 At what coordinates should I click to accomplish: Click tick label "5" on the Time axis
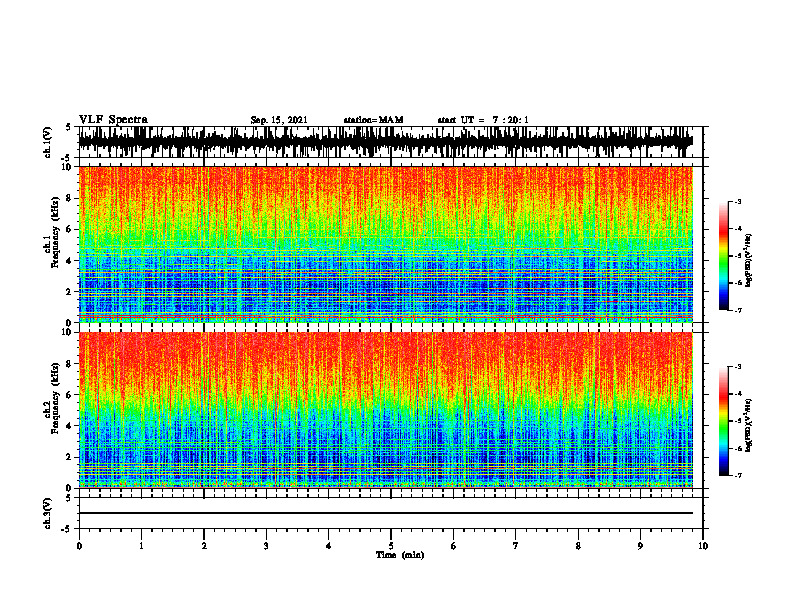point(391,546)
